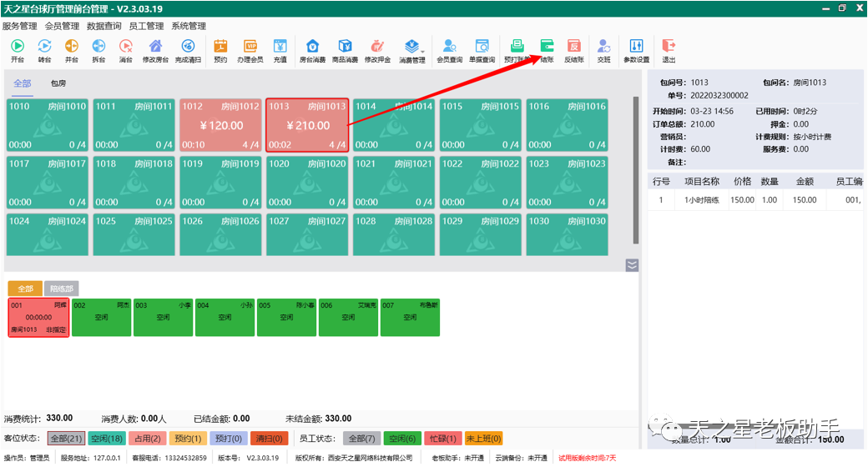Click the 1小时陪练 order row
The height and width of the screenshot is (467, 868).
point(755,200)
